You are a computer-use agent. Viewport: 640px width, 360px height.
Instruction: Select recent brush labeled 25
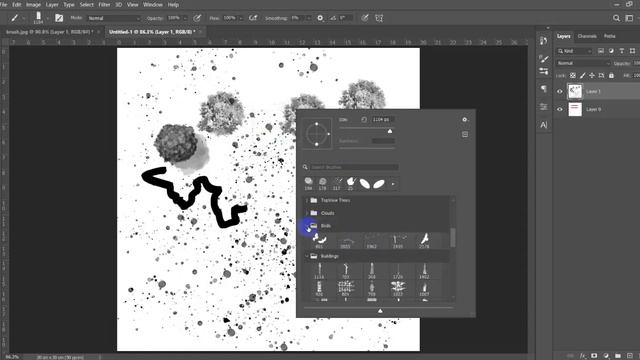point(351,184)
